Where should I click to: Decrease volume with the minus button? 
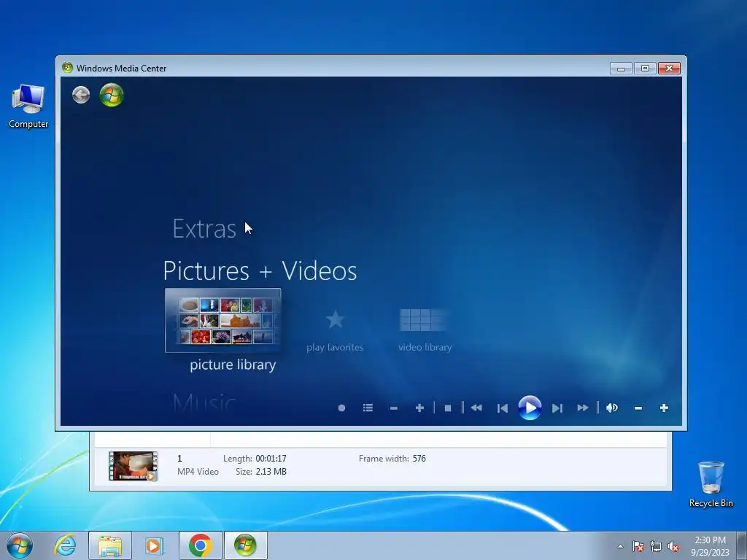click(x=638, y=408)
